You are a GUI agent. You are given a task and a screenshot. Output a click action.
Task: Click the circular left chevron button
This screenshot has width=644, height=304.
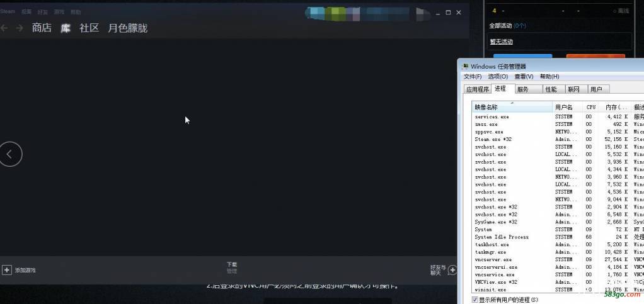(10, 154)
